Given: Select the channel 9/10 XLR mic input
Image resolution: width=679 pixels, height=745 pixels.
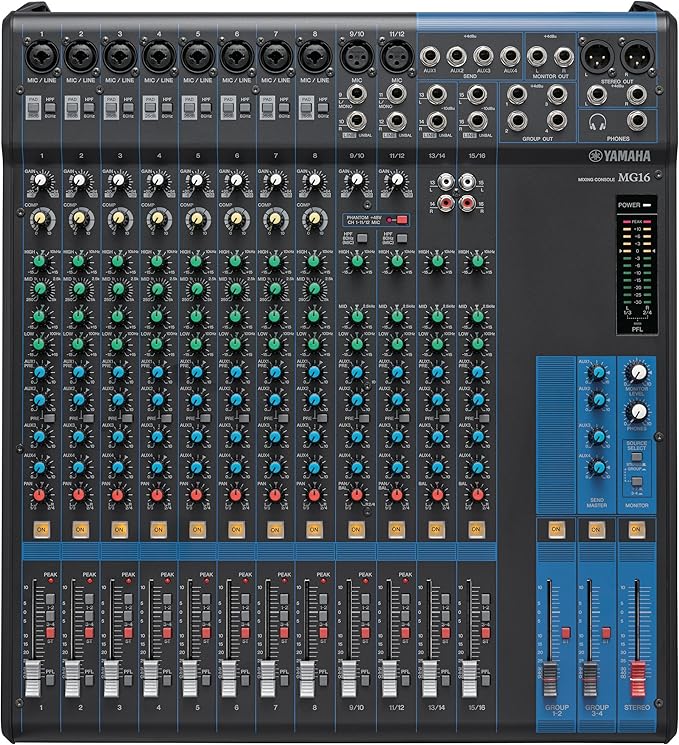Looking at the screenshot, I should (x=355, y=54).
